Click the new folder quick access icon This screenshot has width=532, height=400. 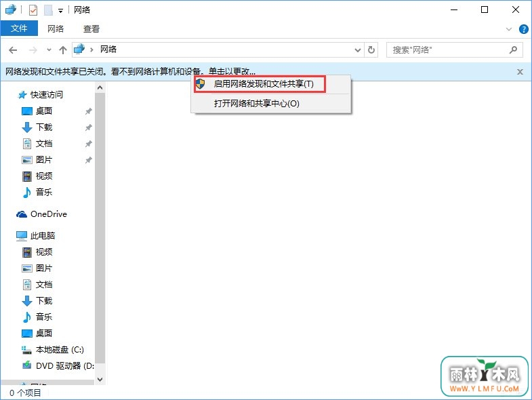(49, 10)
